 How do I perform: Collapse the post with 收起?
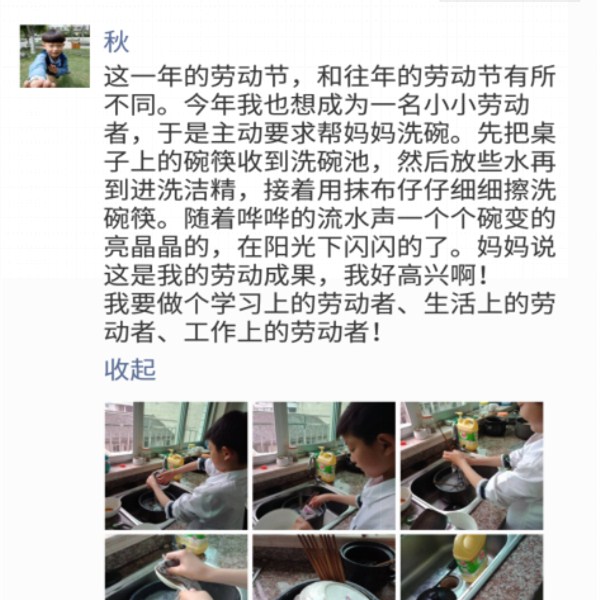[x=130, y=370]
